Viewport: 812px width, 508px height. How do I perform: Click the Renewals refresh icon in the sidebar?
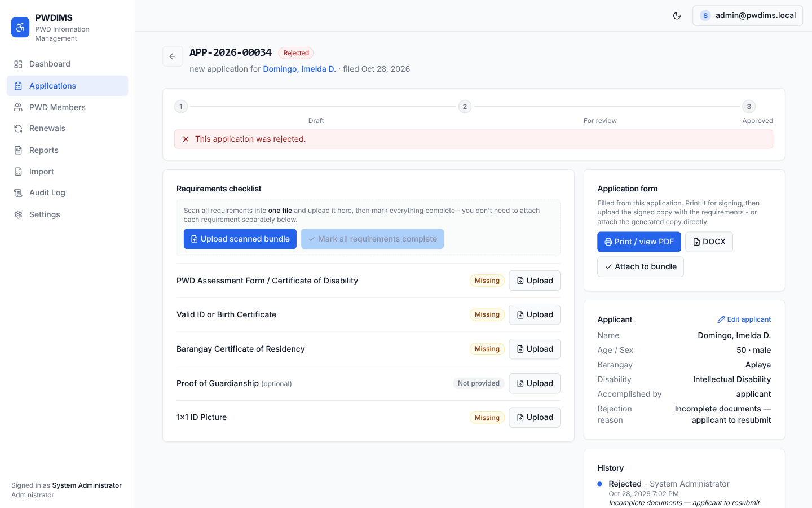pos(18,129)
